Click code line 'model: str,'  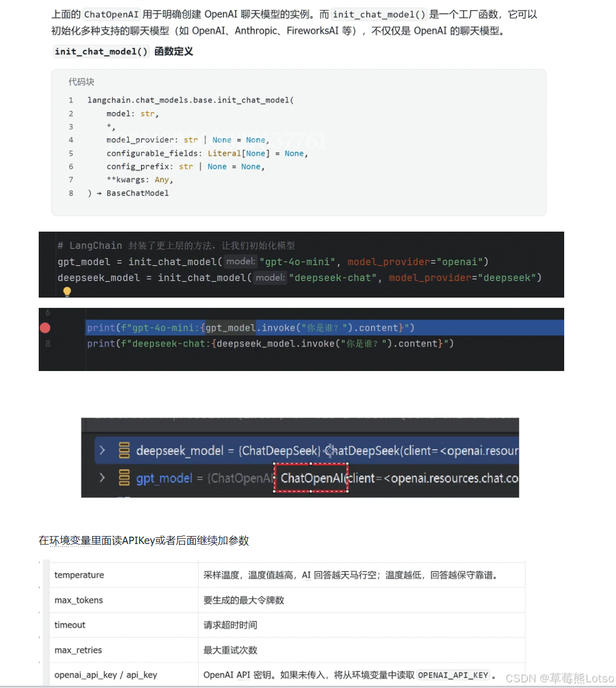click(x=133, y=114)
